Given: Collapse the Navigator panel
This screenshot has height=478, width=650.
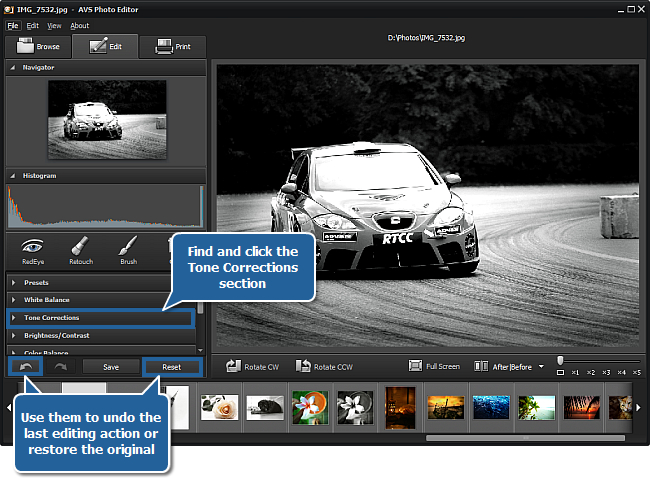Looking at the screenshot, I should pyautogui.click(x=12, y=67).
